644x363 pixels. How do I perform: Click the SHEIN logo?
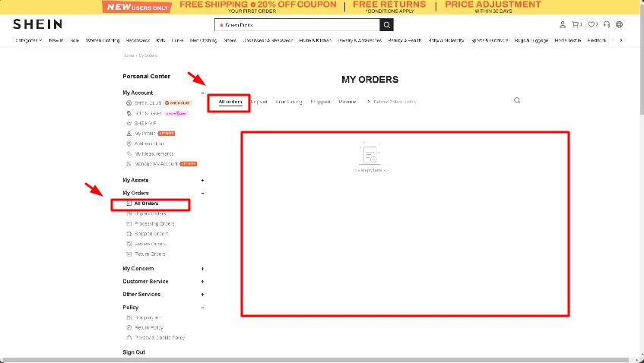[37, 24]
